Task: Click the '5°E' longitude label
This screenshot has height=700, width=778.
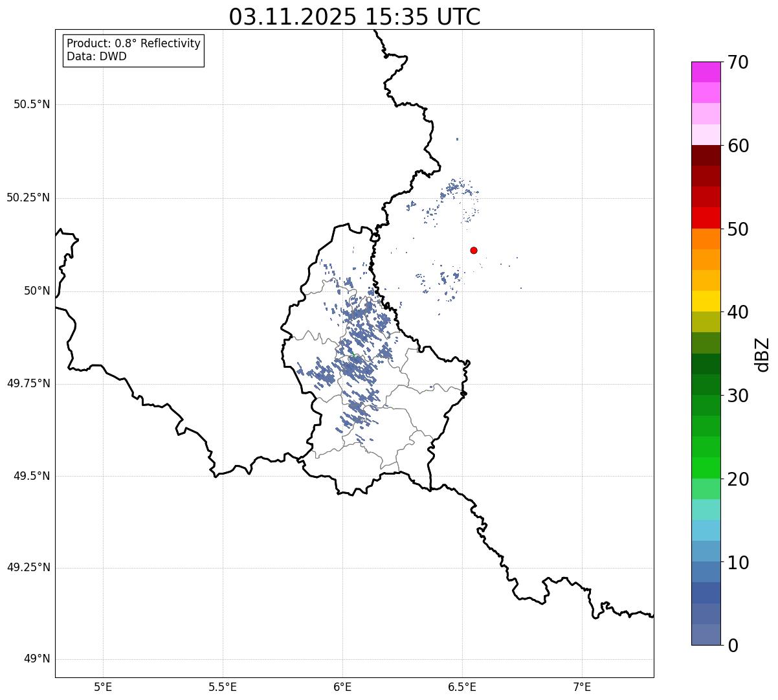Action: tap(103, 687)
